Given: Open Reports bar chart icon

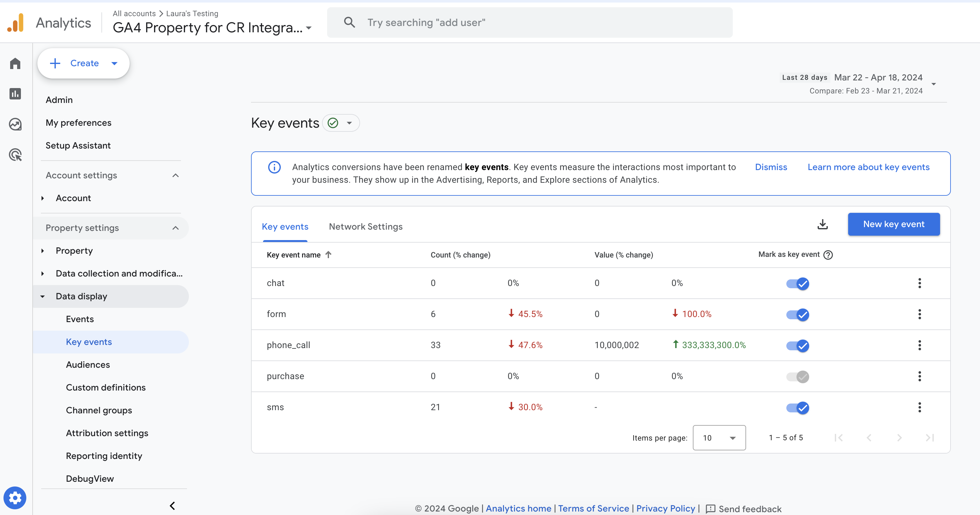Looking at the screenshot, I should coord(15,94).
